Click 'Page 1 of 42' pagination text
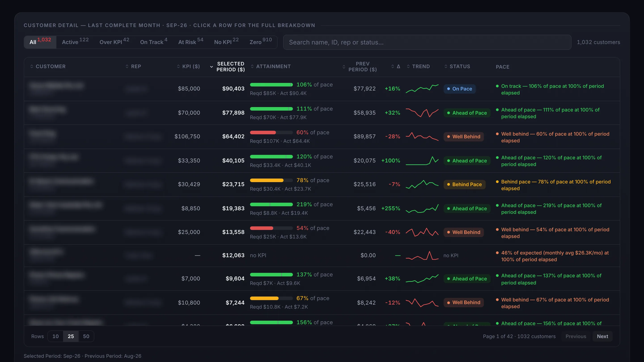 point(498,336)
